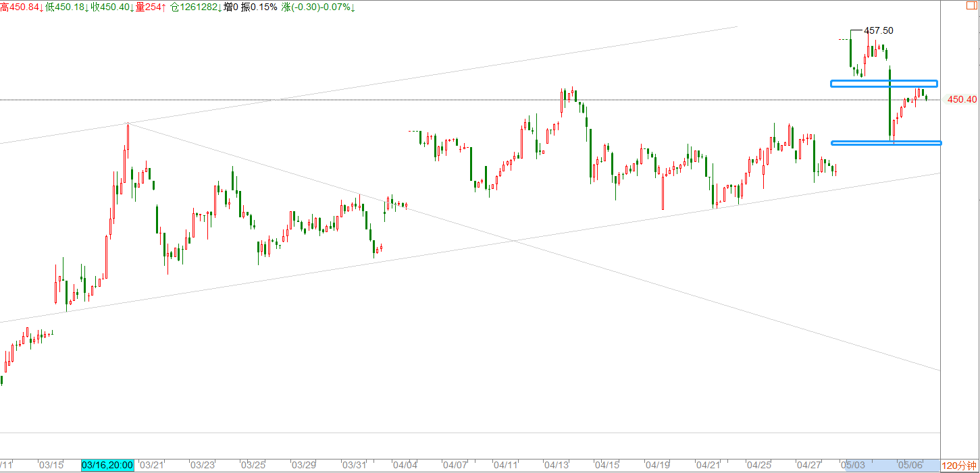
Task: Select the 457.50 peak price label
Action: 879,30
